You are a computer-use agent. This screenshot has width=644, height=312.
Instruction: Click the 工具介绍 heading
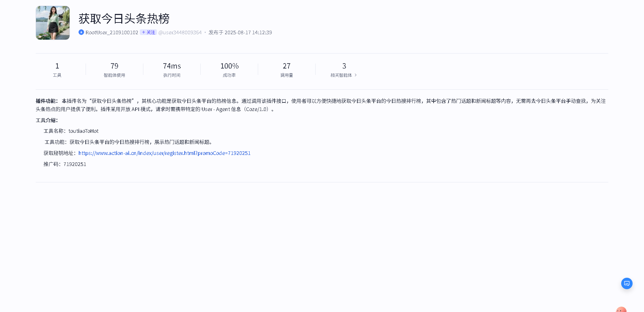[x=47, y=120]
